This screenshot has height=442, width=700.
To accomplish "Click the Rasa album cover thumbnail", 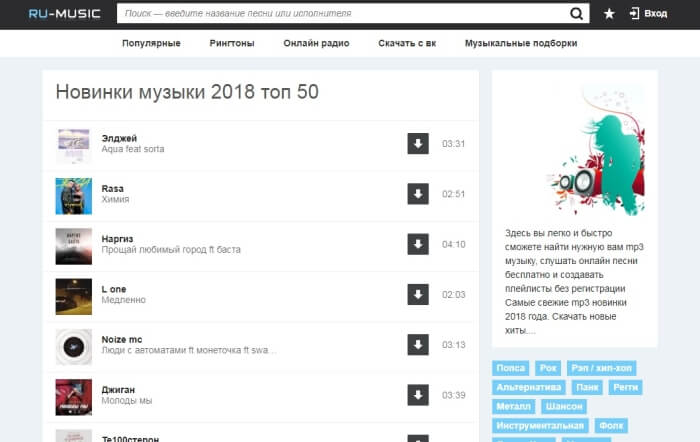I will point(74,196).
